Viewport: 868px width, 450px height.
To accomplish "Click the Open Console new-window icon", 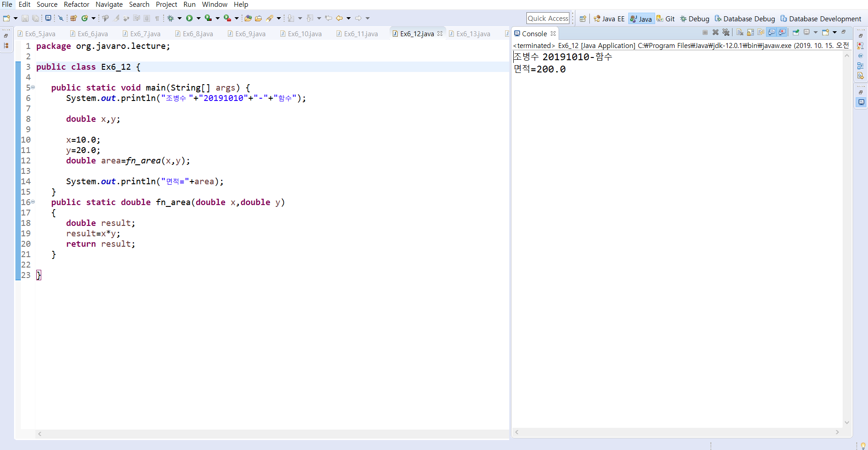I will (825, 32).
